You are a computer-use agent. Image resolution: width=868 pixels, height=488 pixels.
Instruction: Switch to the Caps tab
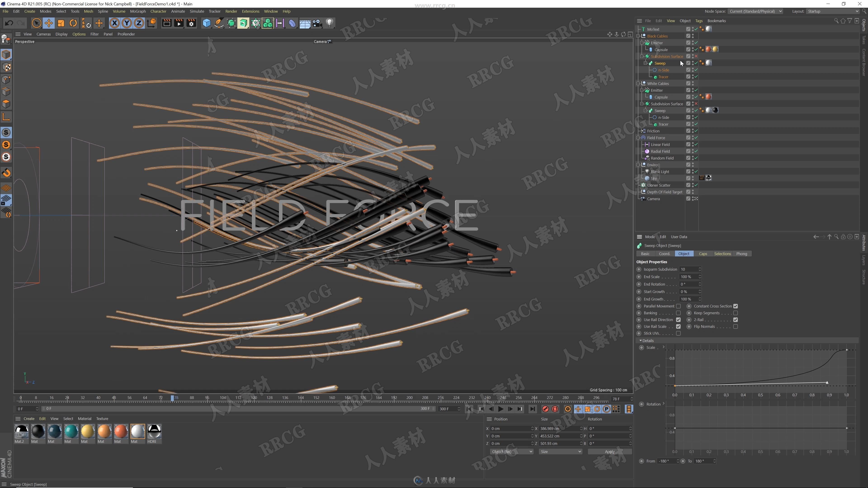click(703, 253)
